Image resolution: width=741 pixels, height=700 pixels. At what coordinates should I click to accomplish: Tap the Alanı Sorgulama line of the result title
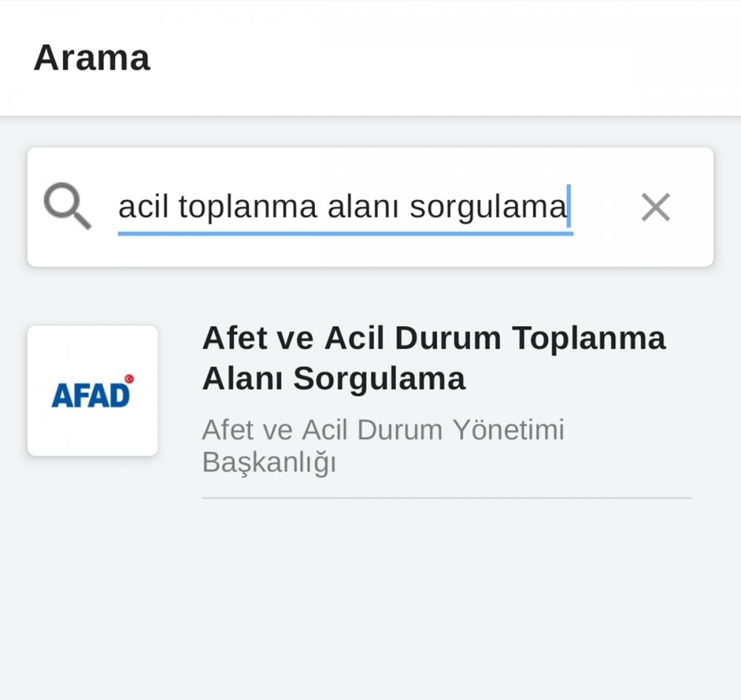tap(333, 379)
